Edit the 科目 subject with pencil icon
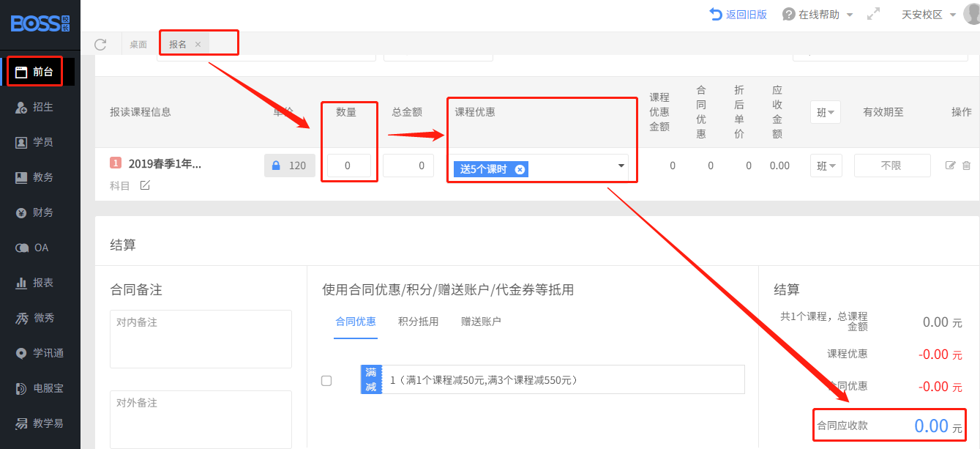Screen dimensions: 980x449 145,185
